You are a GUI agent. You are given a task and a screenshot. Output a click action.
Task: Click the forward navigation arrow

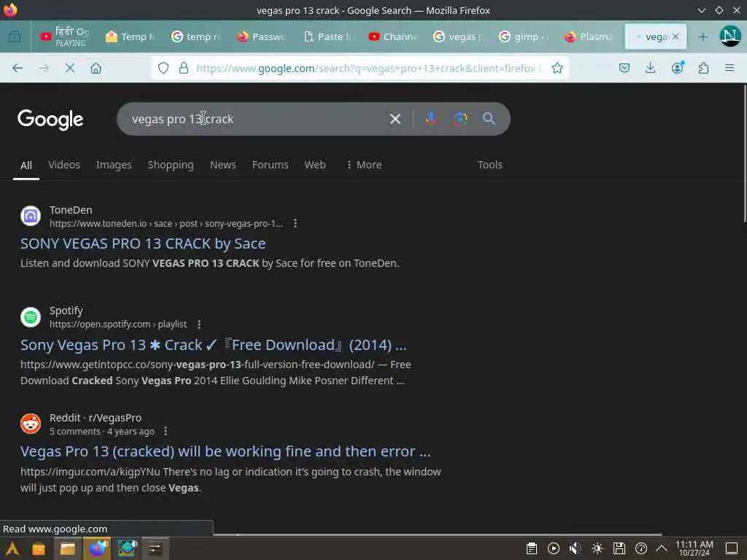[x=43, y=68]
